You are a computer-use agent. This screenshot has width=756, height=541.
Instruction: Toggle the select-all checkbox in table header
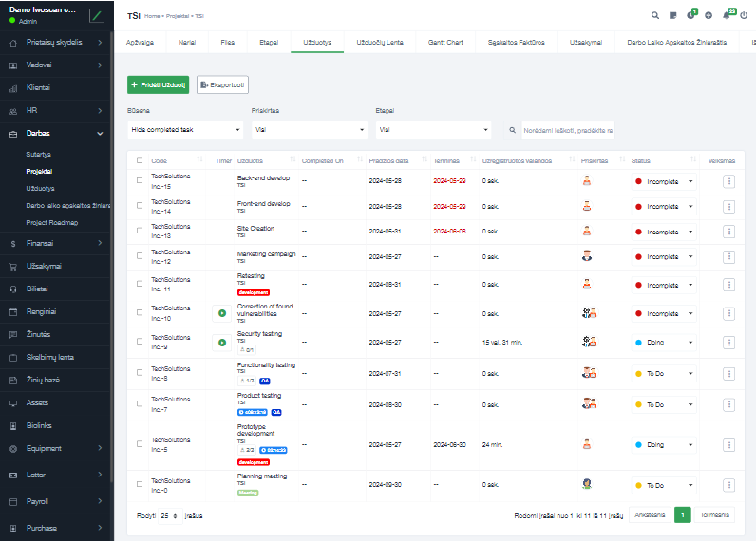tap(140, 160)
